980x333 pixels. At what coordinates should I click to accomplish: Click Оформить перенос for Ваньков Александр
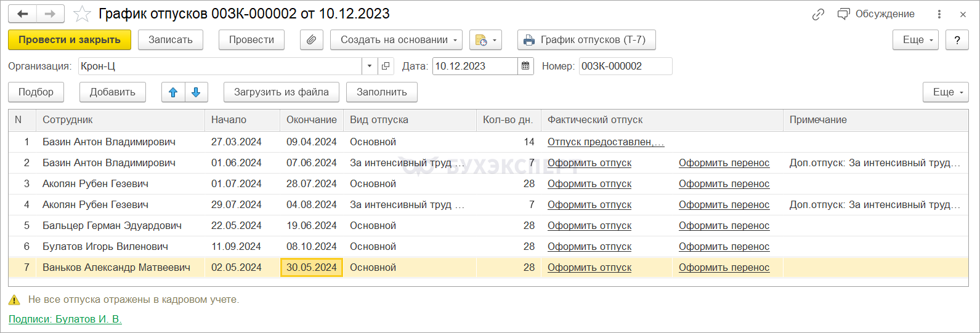(x=724, y=268)
